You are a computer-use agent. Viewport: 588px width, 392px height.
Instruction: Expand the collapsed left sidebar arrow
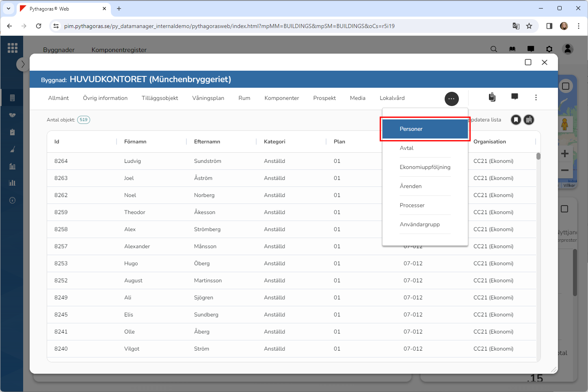point(23,64)
